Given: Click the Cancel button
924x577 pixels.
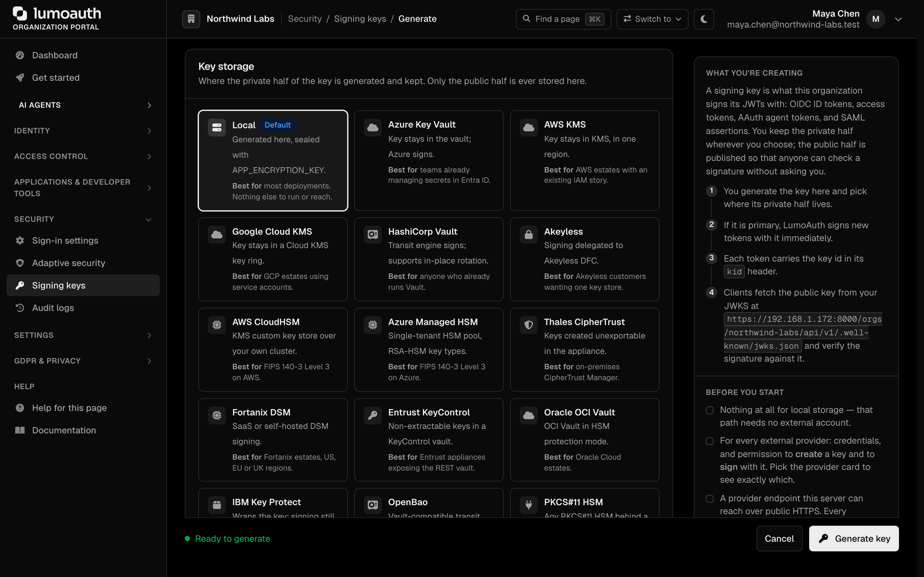Looking at the screenshot, I should click(779, 539).
